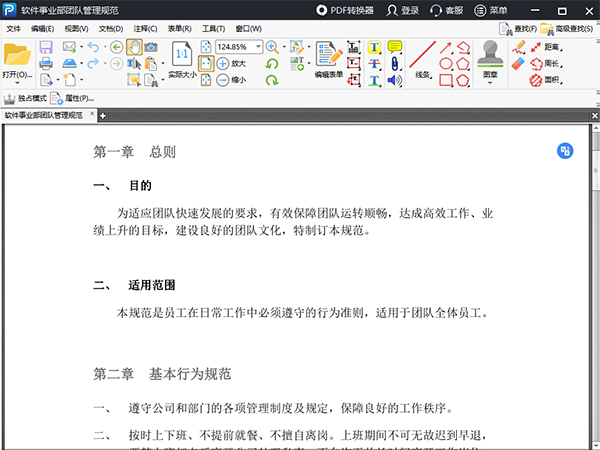Expand the 图章 stamp dropdown
Image resolution: width=600 pixels, height=450 pixels.
(x=490, y=82)
